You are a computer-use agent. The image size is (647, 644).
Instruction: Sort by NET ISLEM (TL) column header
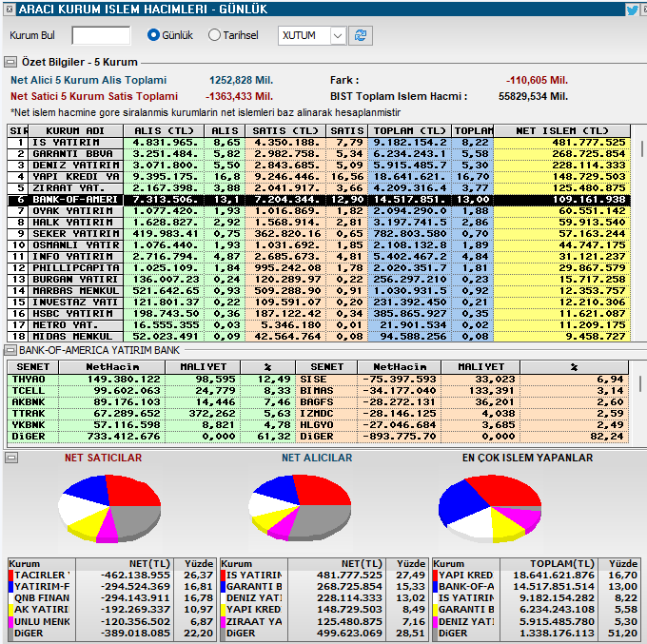(x=561, y=130)
